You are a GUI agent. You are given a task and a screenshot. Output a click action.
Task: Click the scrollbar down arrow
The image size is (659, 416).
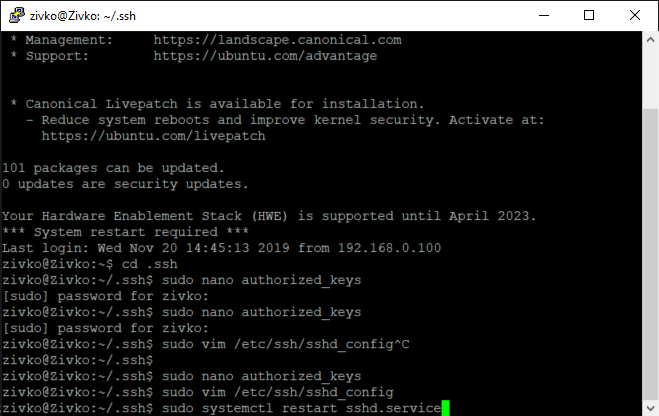pos(650,407)
